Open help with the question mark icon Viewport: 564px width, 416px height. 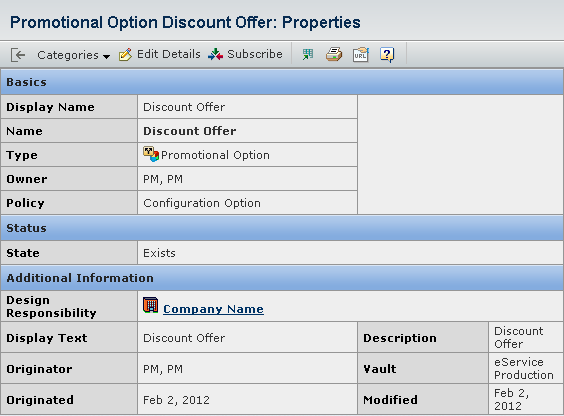pyautogui.click(x=387, y=55)
